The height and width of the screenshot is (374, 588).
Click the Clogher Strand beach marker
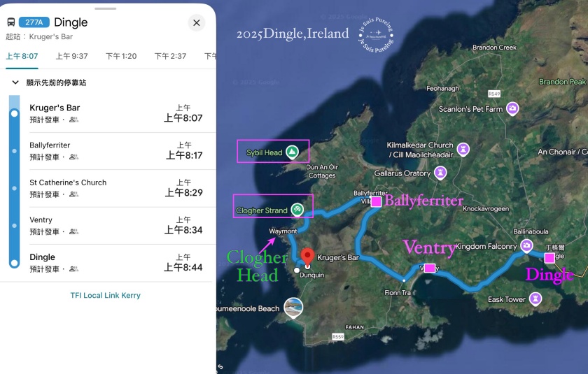pyautogui.click(x=297, y=209)
